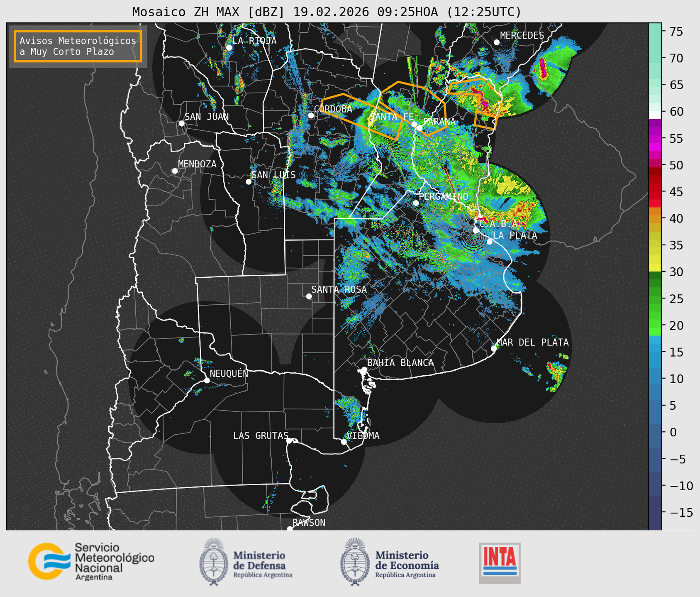Click the Ministerio de Economía logo
Viewport: 700px width, 597px height.
tap(389, 562)
